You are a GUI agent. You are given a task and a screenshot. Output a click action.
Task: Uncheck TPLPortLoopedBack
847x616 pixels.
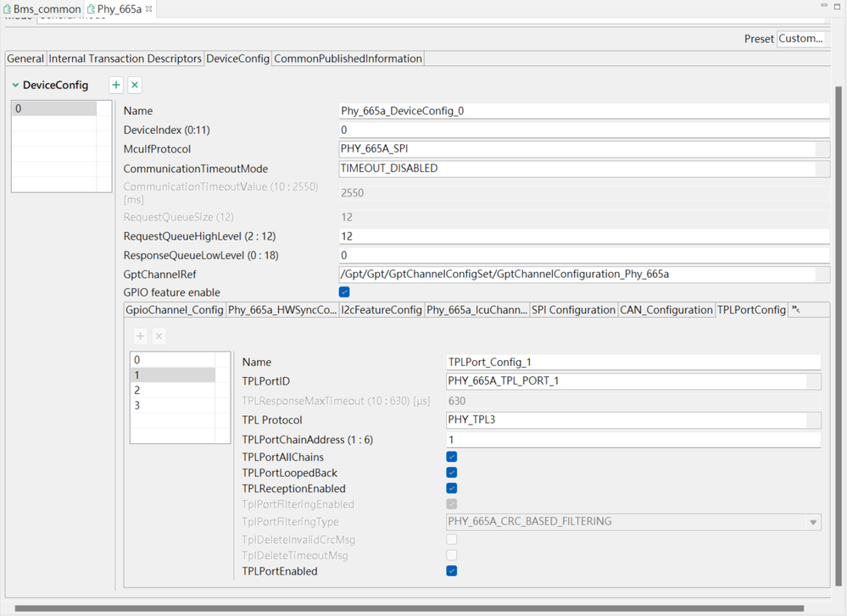[452, 473]
